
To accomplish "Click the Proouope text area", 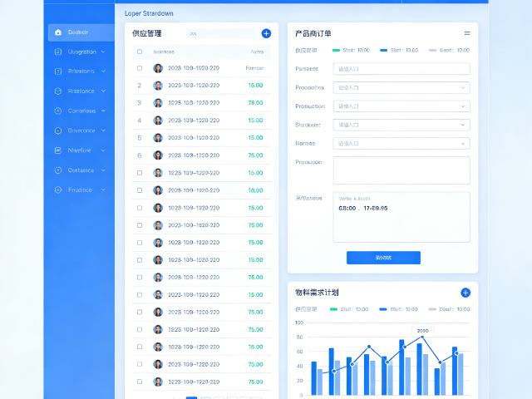I will (x=401, y=170).
